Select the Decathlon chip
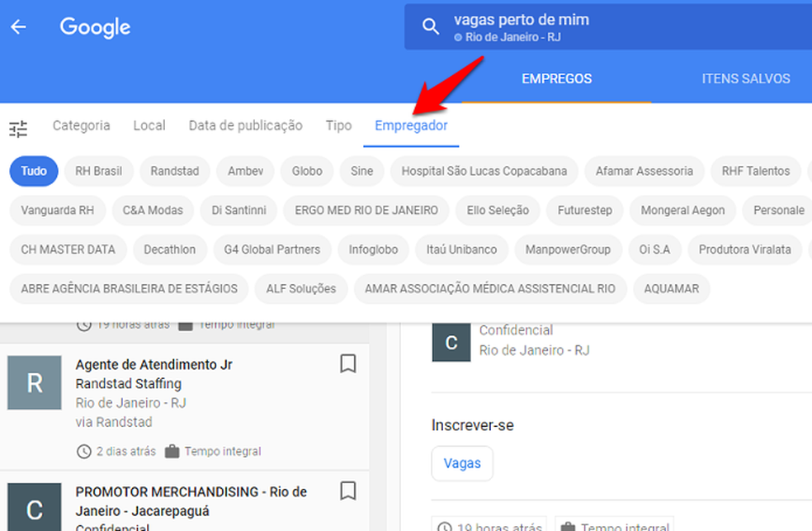This screenshot has height=531, width=812. (x=170, y=249)
